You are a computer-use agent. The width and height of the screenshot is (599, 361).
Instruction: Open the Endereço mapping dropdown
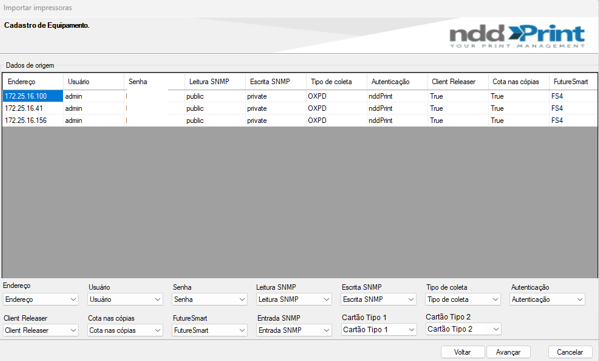[x=40, y=299]
